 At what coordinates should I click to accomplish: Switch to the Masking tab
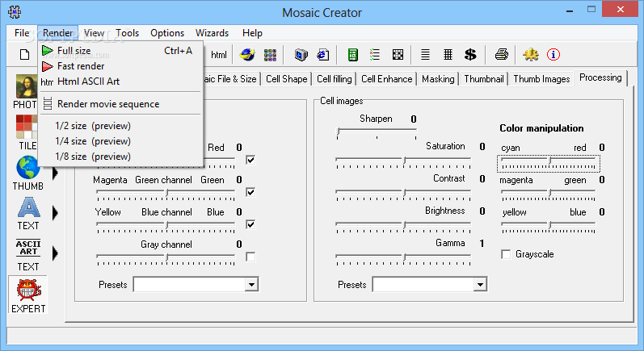438,79
